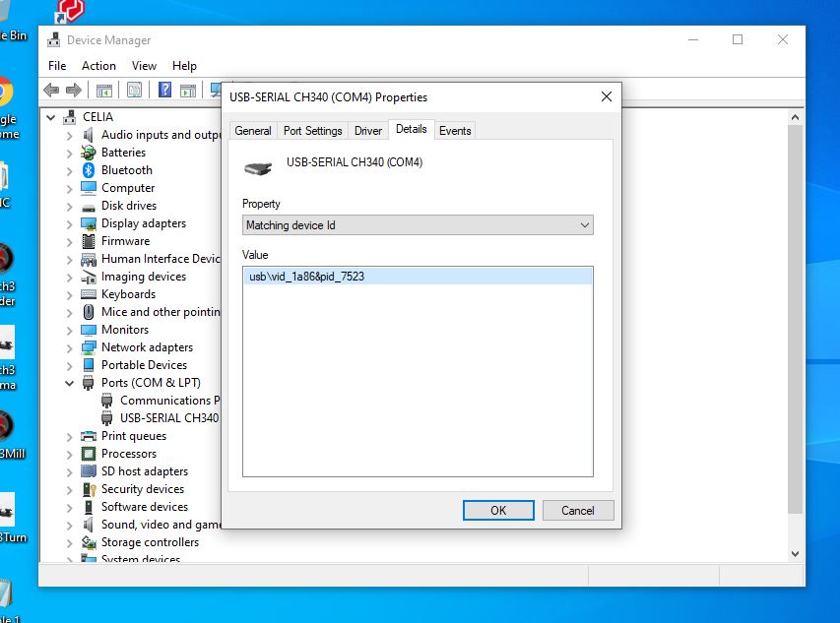This screenshot has width=840, height=623.
Task: Select the Portable Devices icon
Action: click(89, 365)
